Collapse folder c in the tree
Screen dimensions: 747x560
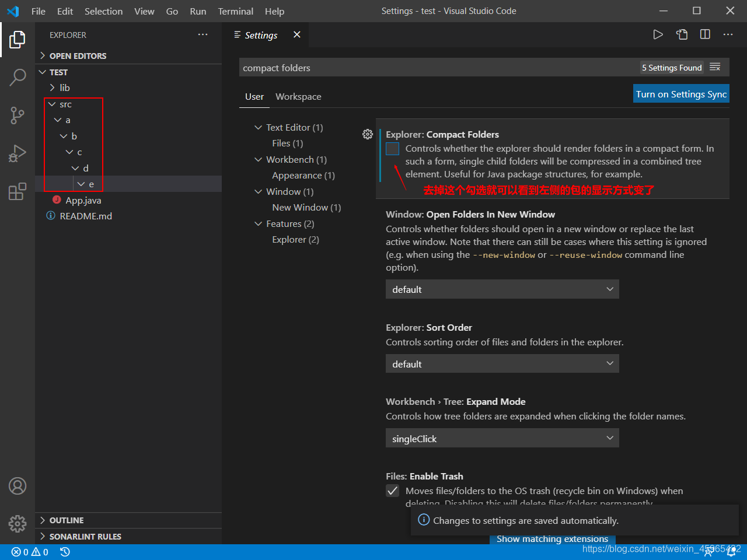point(128,152)
